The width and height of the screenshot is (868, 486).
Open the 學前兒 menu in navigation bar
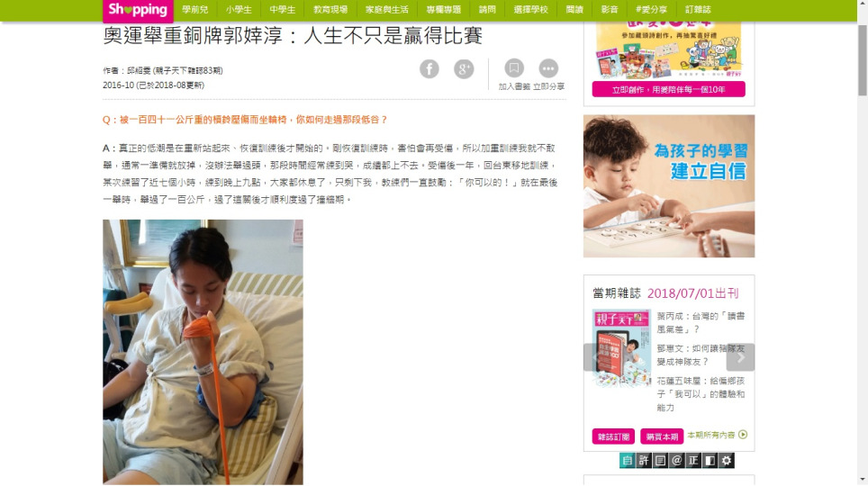(194, 9)
